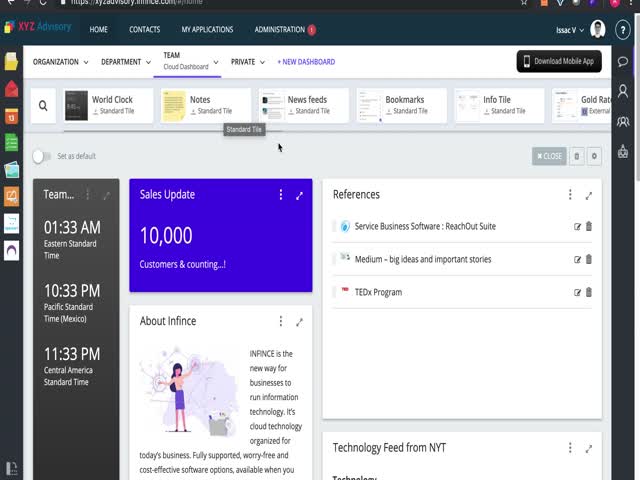Open the chat icon in right sidebar

623,62
